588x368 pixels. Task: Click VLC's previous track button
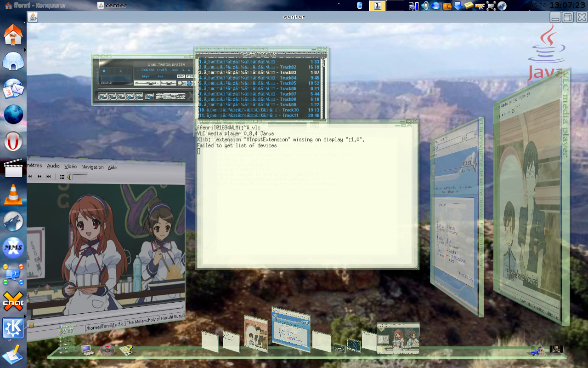point(30,176)
